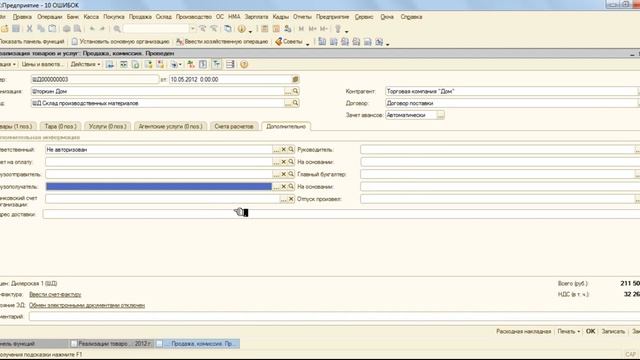
Task: Clear the Счет на оплату field with X
Action: coord(284,162)
